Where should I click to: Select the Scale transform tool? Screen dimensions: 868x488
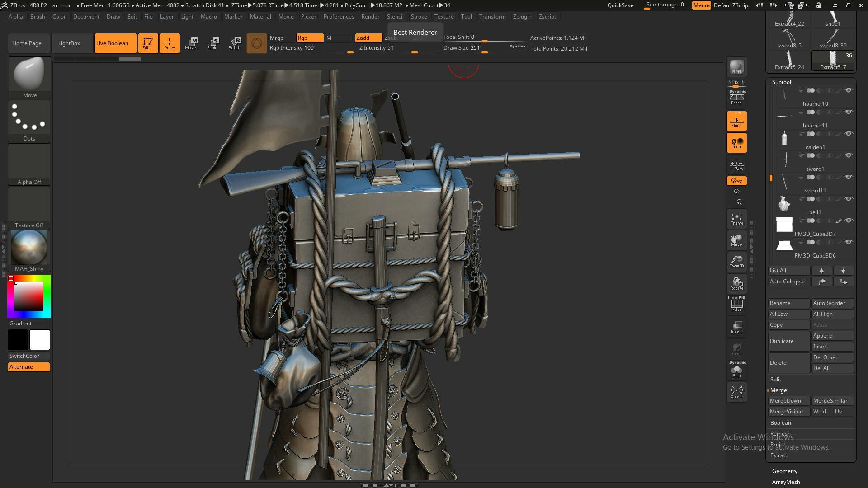(x=212, y=43)
